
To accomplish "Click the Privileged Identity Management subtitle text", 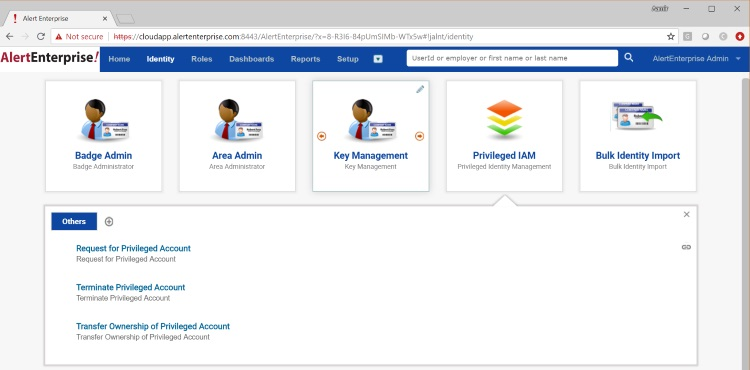I will pos(504,167).
